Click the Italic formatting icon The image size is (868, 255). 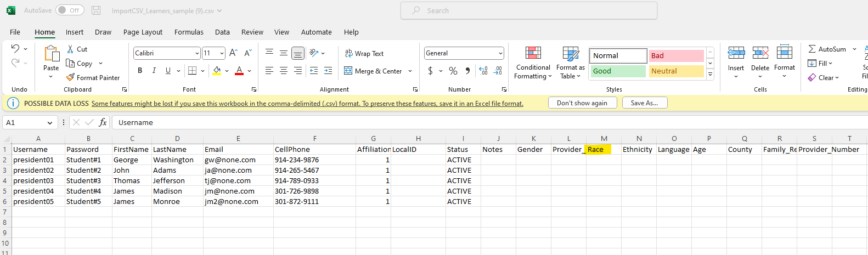click(x=154, y=71)
